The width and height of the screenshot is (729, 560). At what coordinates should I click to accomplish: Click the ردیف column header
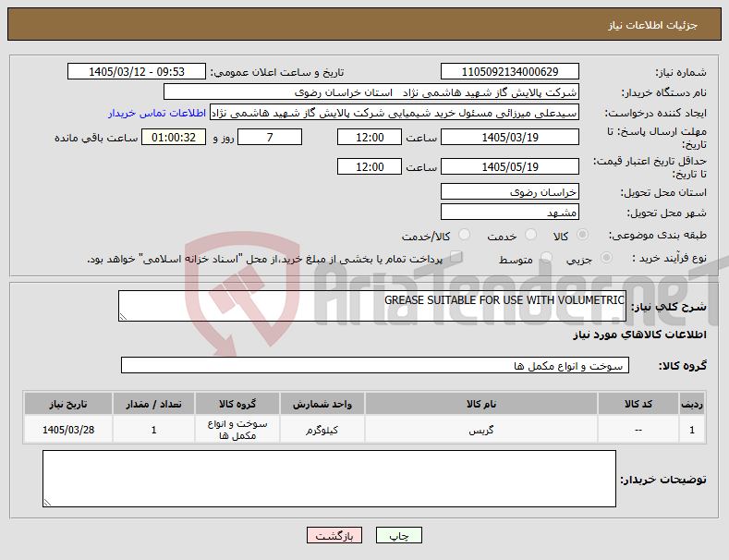click(x=692, y=404)
